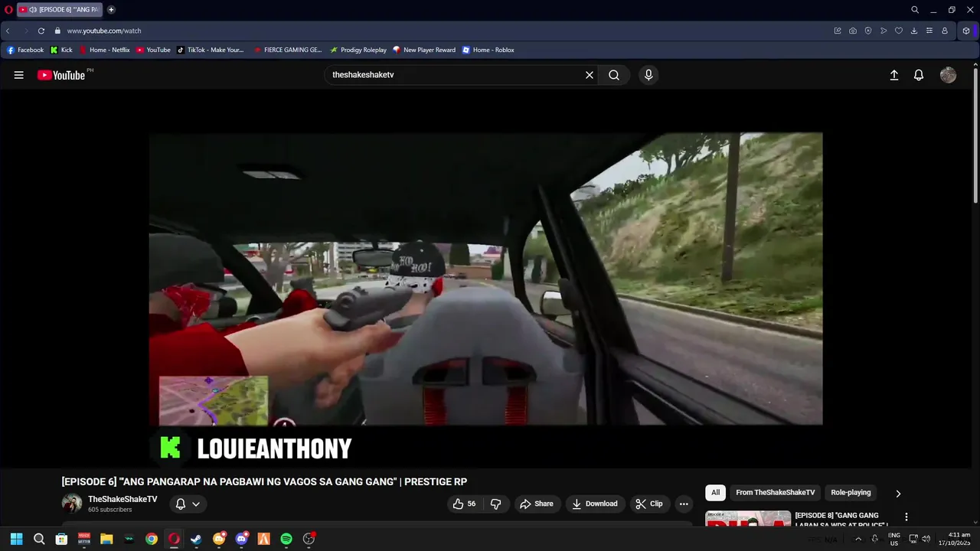Dislike the video with thumbs down
The height and width of the screenshot is (551, 980).
[x=496, y=504]
